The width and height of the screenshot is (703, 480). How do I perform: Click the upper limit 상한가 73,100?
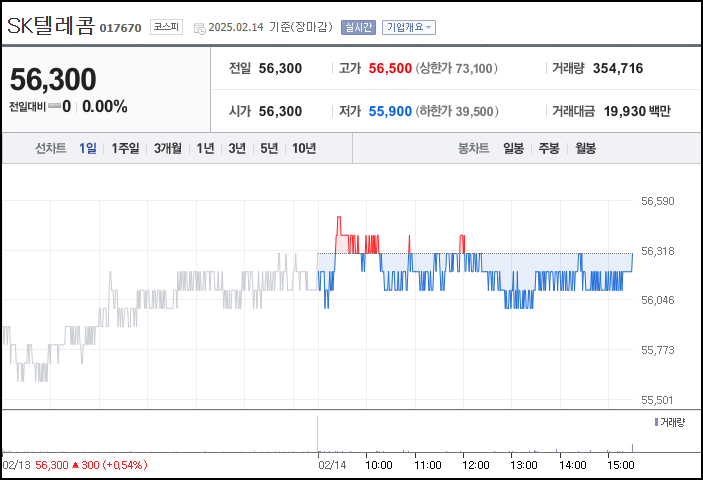[456, 68]
